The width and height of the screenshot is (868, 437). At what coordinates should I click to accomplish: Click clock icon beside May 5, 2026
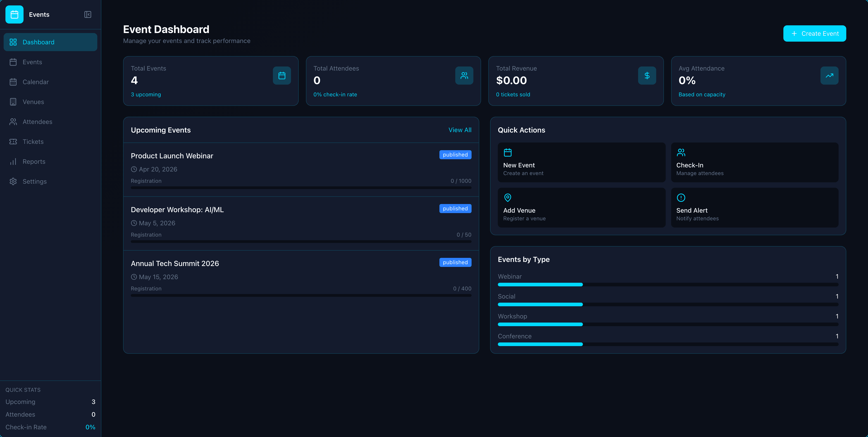134,223
